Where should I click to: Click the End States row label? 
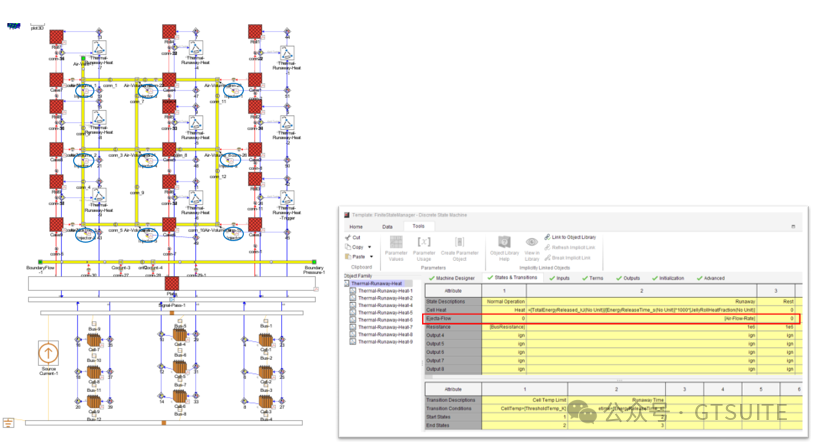(x=453, y=425)
